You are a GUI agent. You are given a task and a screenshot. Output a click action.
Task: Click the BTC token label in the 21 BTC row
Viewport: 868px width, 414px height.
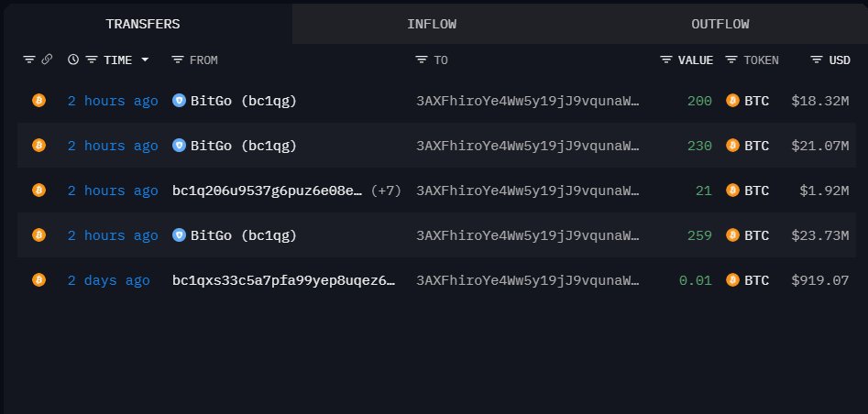point(756,191)
